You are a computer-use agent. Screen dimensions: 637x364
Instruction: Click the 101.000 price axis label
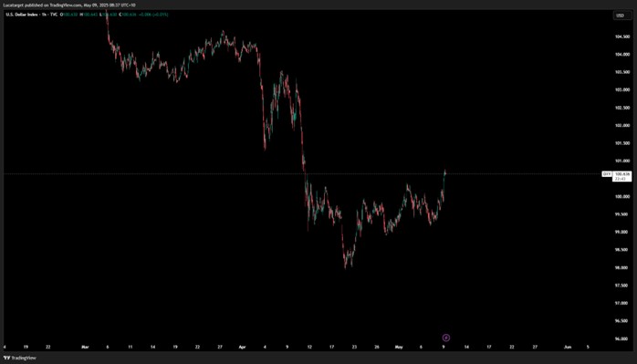[x=621, y=161]
